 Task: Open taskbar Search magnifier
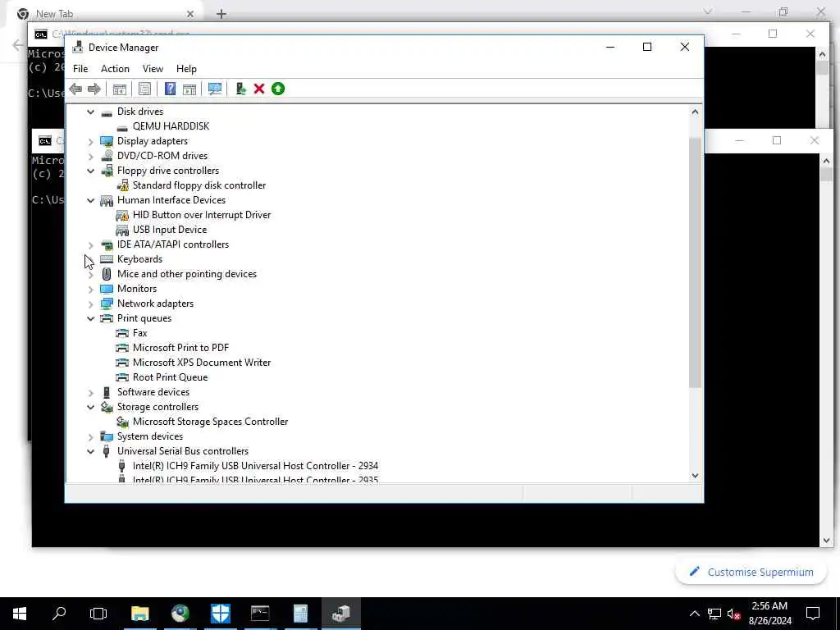(x=59, y=614)
